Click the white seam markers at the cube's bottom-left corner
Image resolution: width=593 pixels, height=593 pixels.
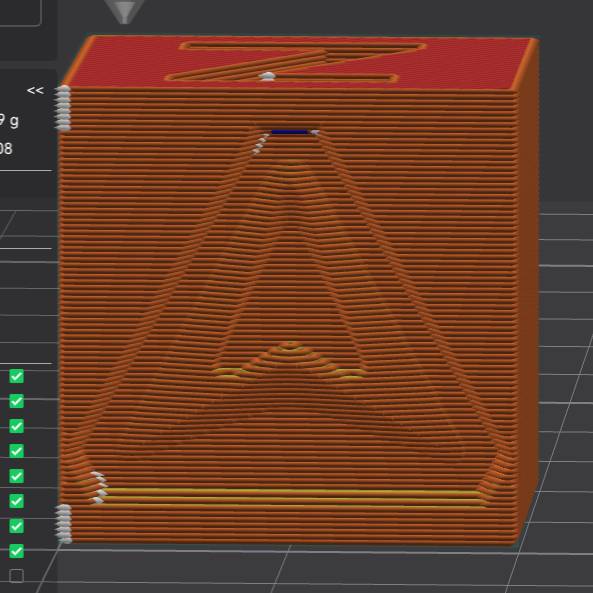coord(64,524)
